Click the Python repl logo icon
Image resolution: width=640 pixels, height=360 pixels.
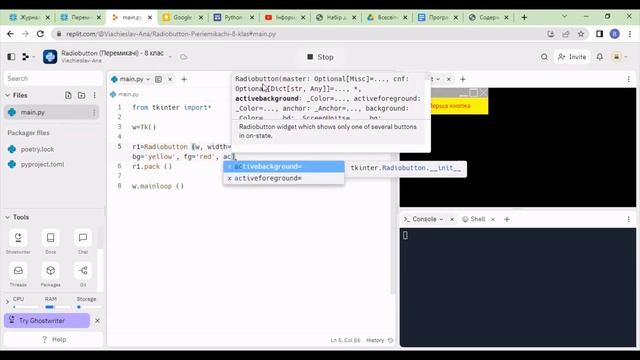(50, 57)
